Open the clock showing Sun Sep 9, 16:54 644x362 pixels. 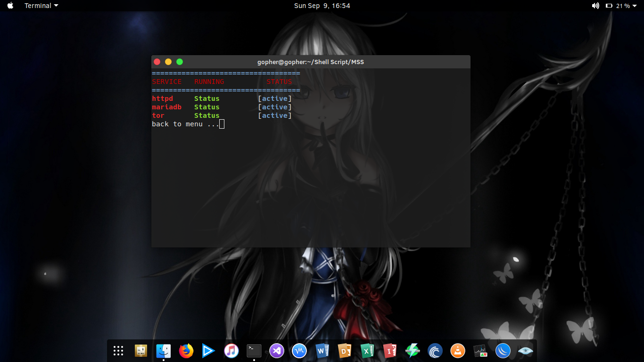point(322,6)
